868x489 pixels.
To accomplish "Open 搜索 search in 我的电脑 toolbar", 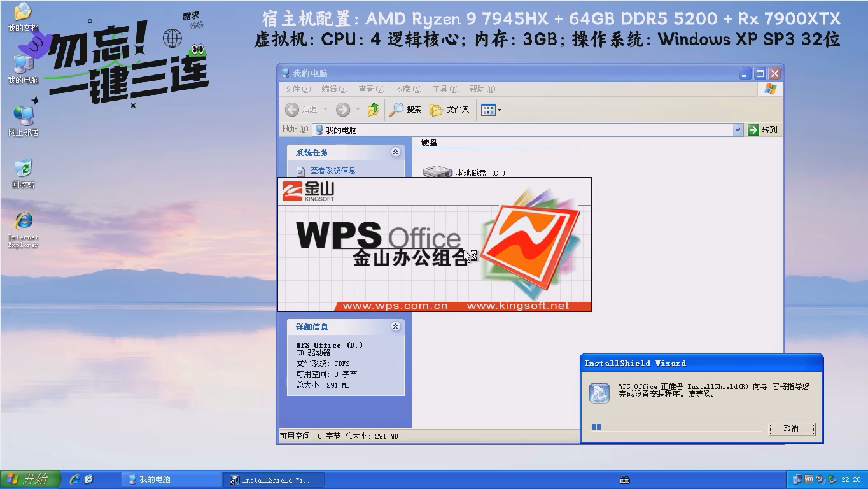I will (x=406, y=110).
